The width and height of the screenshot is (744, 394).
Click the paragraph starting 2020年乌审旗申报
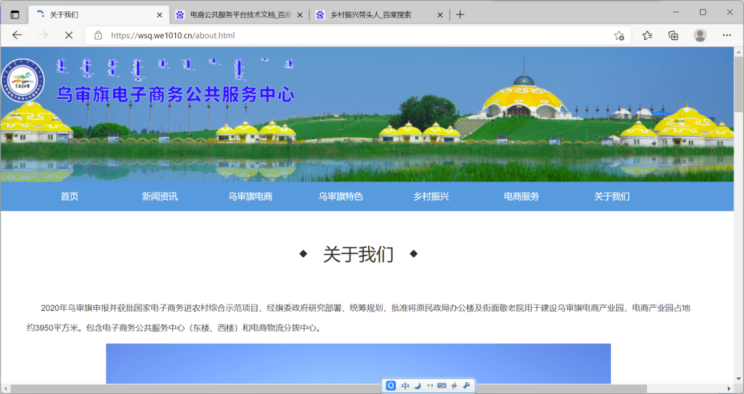point(358,318)
